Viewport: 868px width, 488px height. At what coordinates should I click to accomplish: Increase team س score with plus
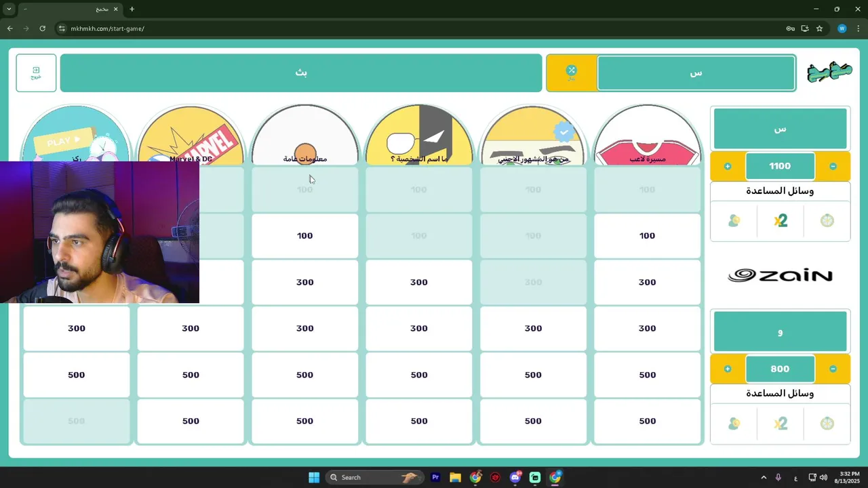(728, 166)
